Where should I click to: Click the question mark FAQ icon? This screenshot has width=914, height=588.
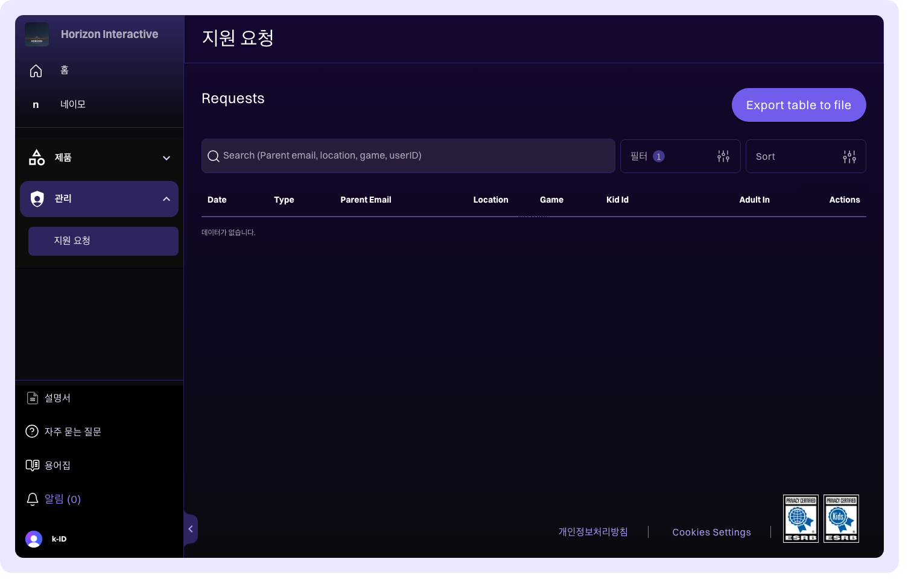point(32,432)
